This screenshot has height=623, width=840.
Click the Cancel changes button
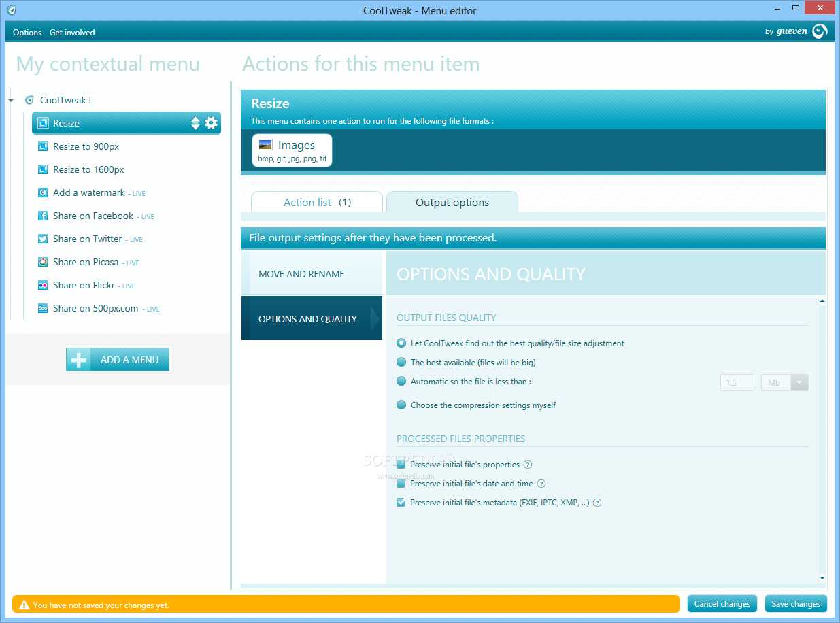coord(722,604)
